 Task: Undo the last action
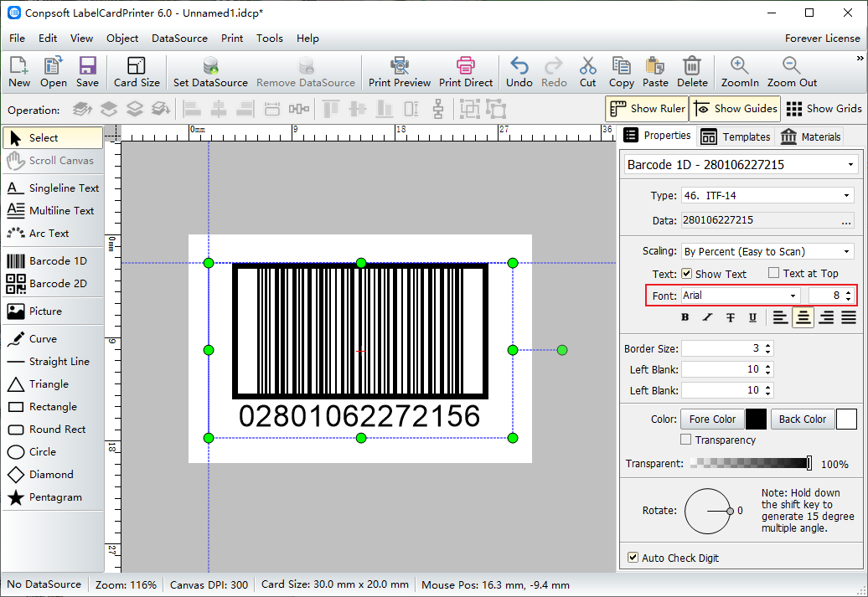click(519, 71)
